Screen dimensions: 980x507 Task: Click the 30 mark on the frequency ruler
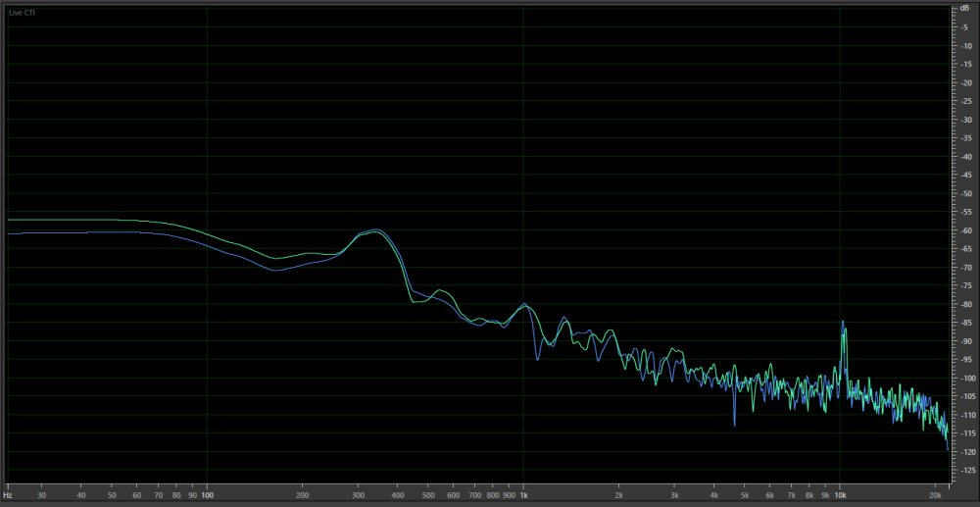41,496
